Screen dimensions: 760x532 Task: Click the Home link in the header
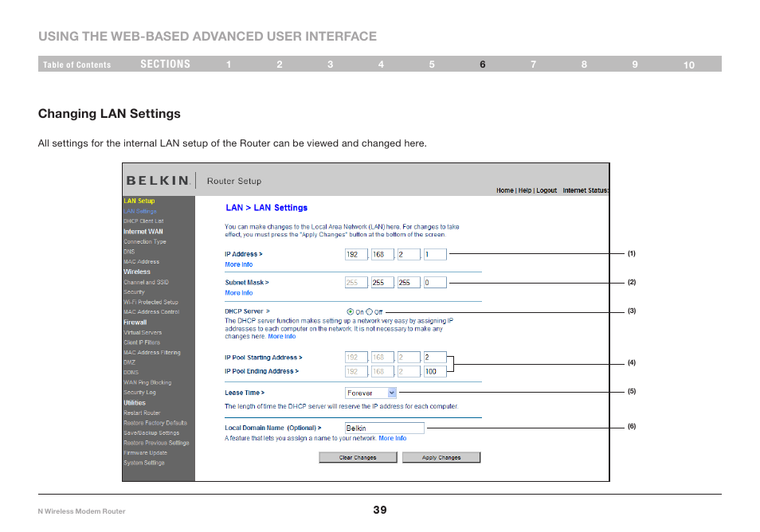click(504, 190)
